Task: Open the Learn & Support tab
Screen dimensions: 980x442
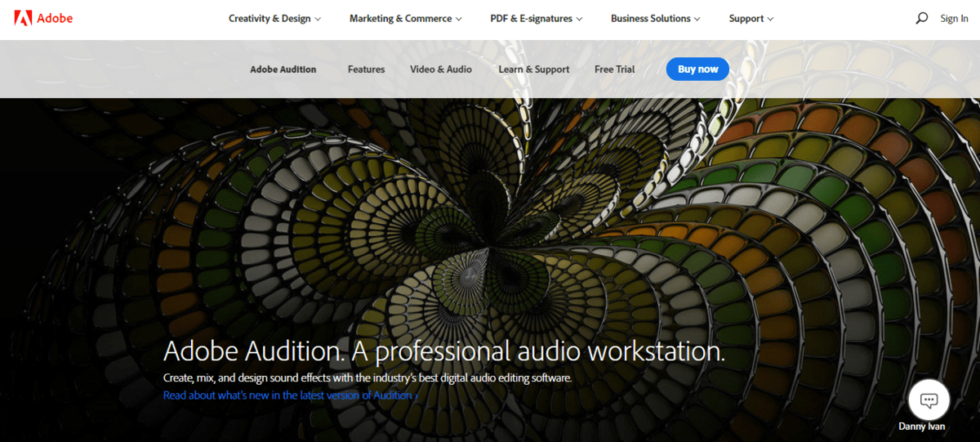Action: [534, 69]
